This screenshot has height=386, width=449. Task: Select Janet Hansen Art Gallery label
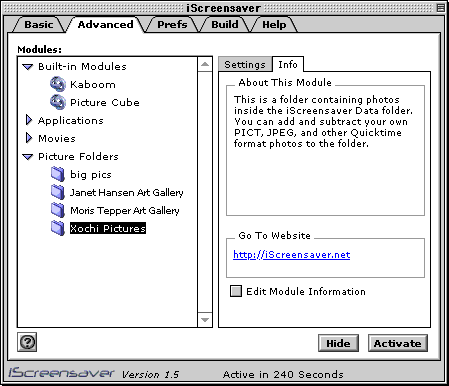127,192
